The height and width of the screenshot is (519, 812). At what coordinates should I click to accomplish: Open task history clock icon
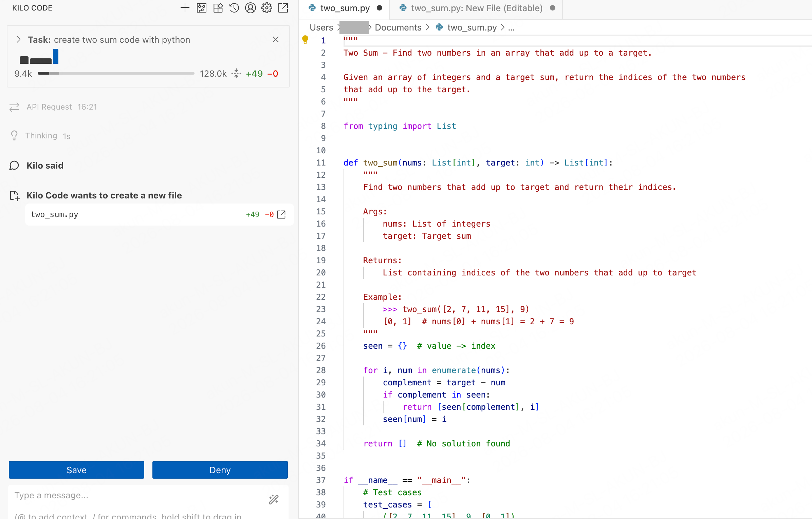point(234,8)
